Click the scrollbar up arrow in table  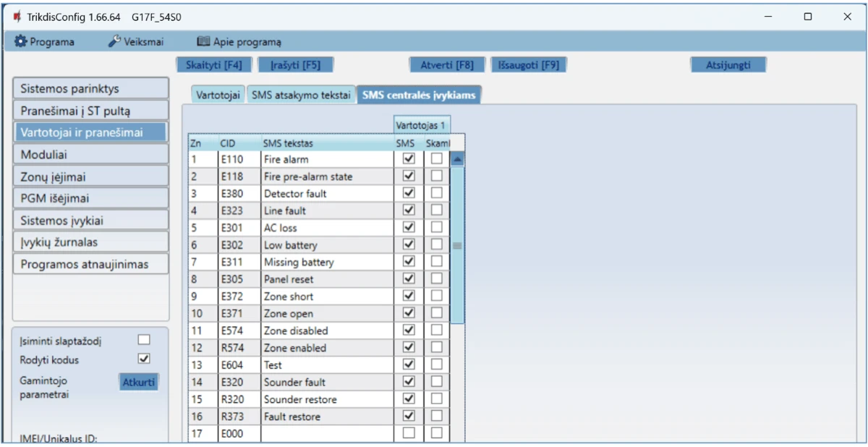pyautogui.click(x=457, y=160)
